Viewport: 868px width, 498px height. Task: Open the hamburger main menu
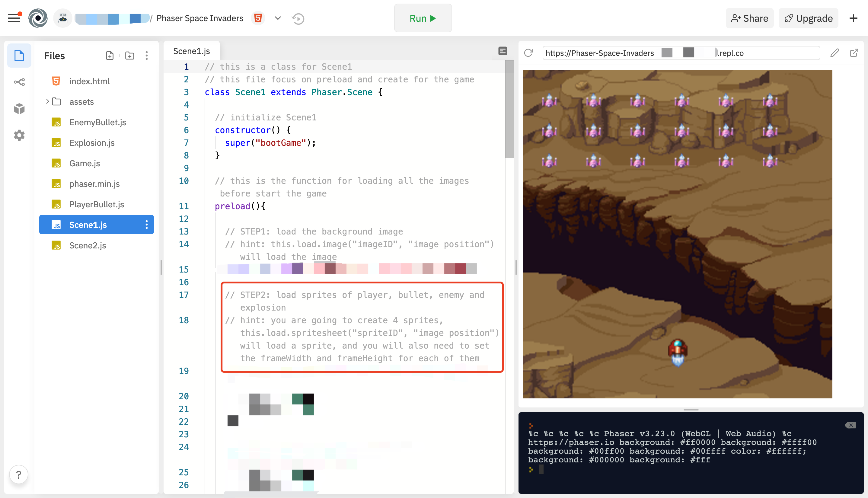point(14,18)
